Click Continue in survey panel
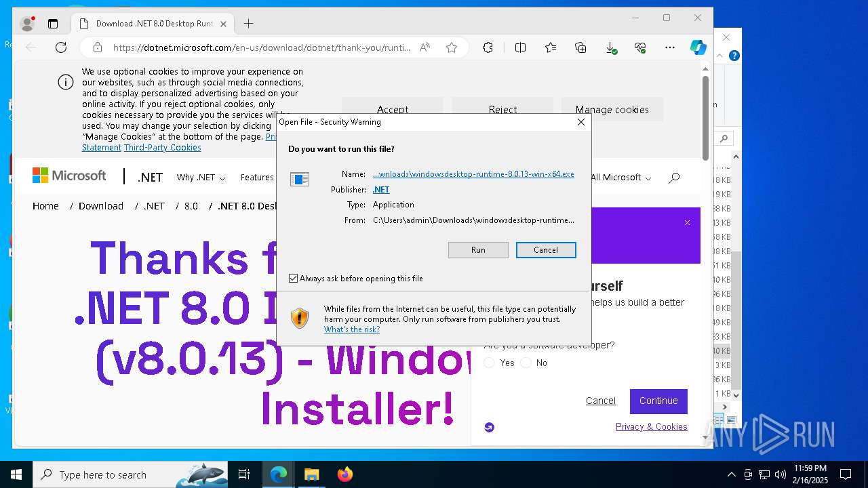The height and width of the screenshot is (488, 868). click(658, 401)
